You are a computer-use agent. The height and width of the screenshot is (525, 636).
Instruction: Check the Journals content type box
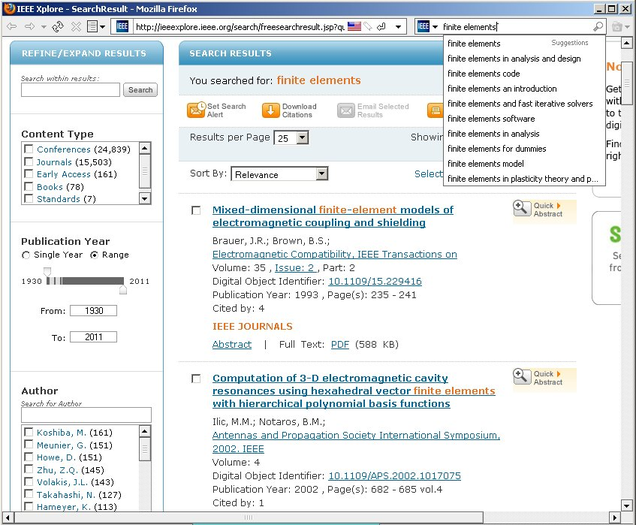(x=28, y=161)
